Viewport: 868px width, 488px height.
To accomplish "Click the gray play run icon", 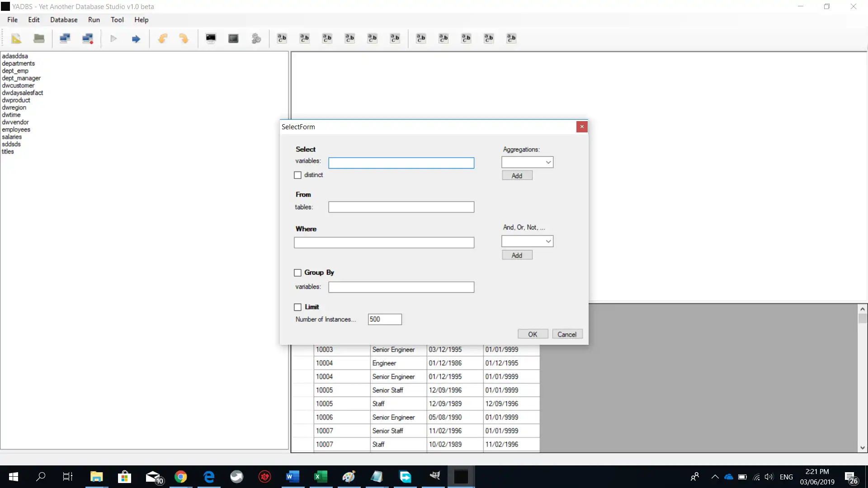I will 113,38.
